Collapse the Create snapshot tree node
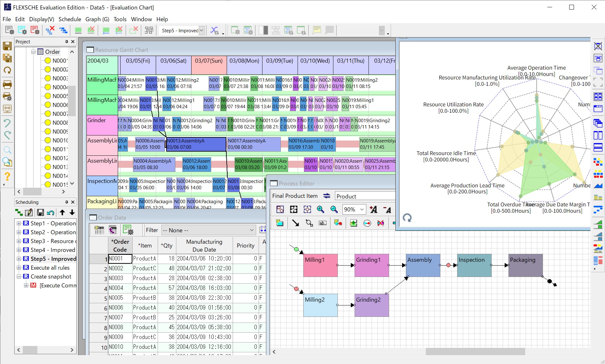605x364 pixels. pyautogui.click(x=19, y=276)
